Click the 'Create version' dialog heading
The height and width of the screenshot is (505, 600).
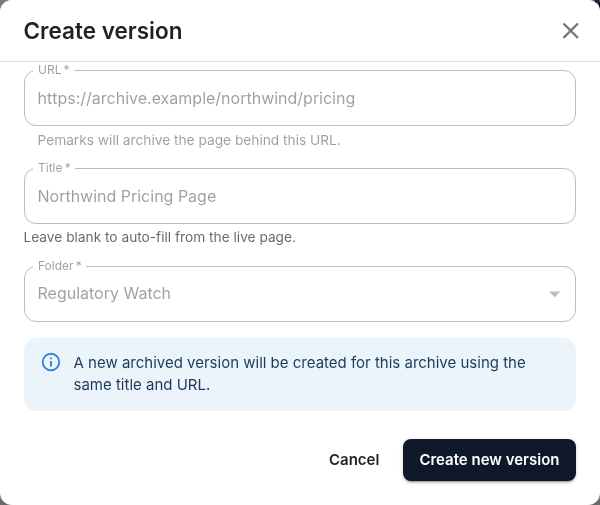pos(103,31)
